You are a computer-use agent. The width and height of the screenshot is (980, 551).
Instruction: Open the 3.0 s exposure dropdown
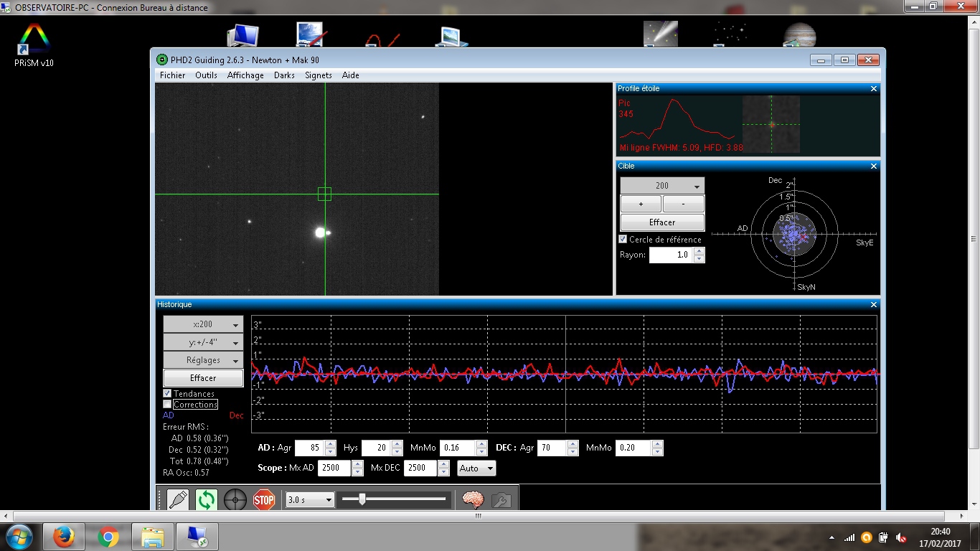pos(310,499)
